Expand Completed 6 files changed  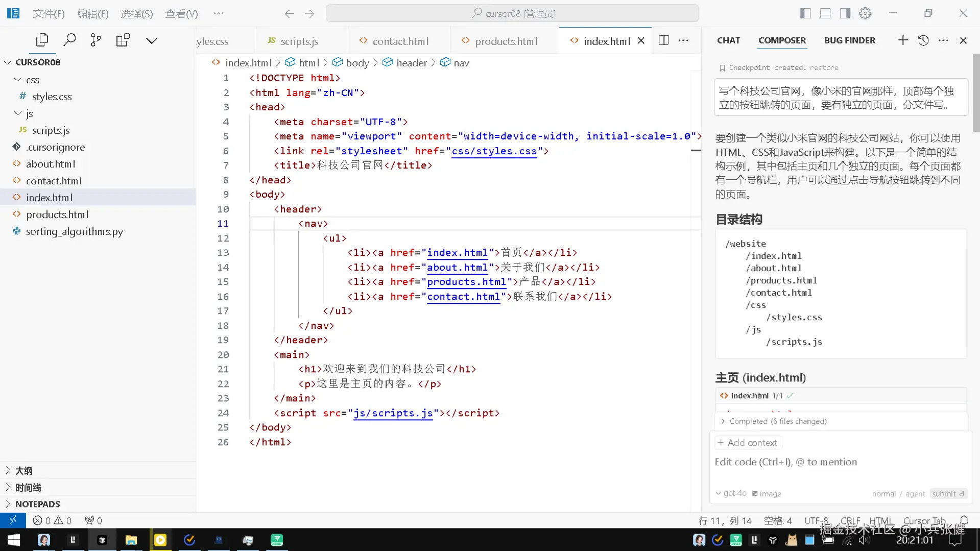[841, 421]
